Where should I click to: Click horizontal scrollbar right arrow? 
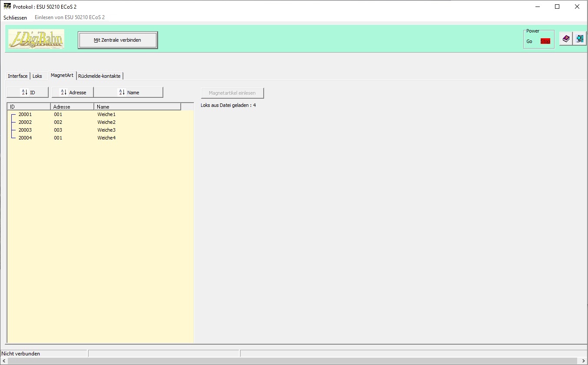pyautogui.click(x=584, y=361)
